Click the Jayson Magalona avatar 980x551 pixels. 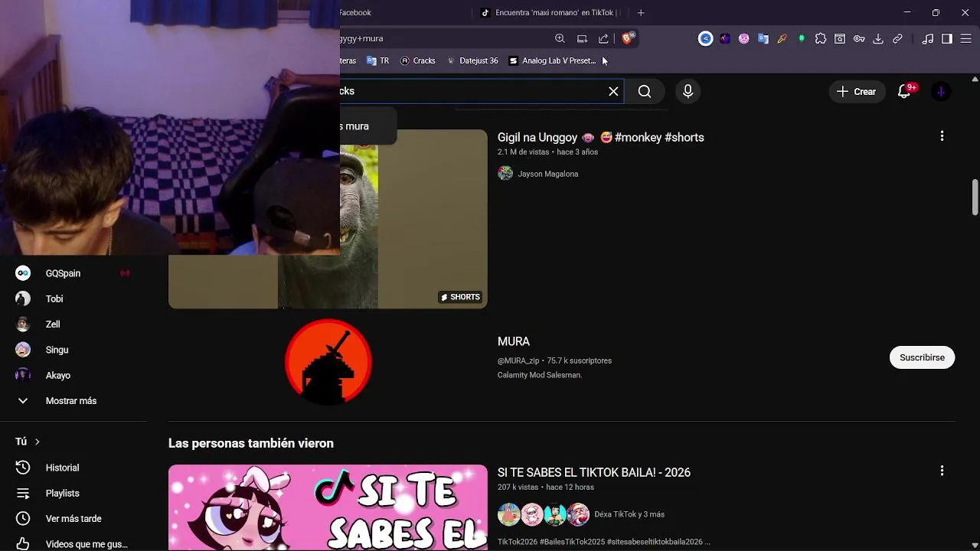tap(505, 173)
